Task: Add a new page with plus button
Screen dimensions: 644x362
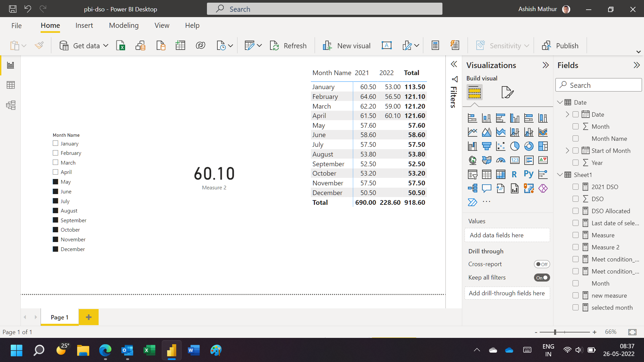Action: pyautogui.click(x=89, y=317)
